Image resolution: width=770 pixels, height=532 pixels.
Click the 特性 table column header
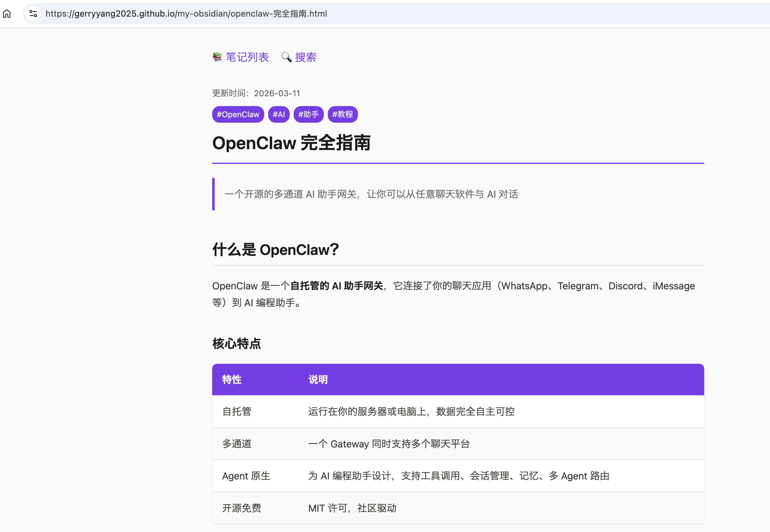click(232, 379)
